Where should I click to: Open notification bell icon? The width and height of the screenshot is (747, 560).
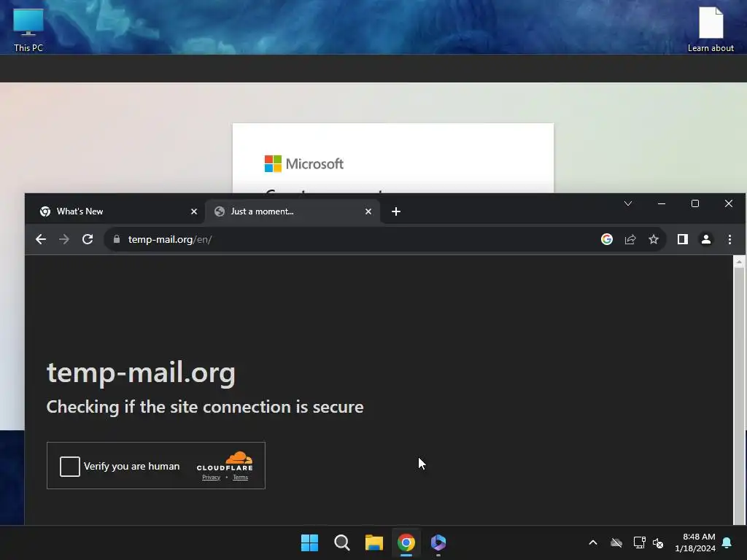727,542
